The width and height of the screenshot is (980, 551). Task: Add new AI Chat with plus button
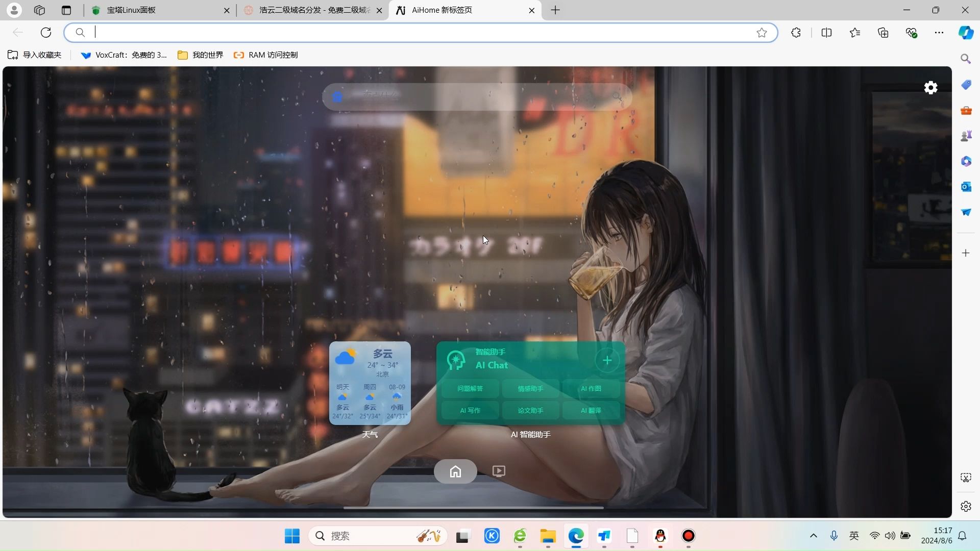coord(607,361)
